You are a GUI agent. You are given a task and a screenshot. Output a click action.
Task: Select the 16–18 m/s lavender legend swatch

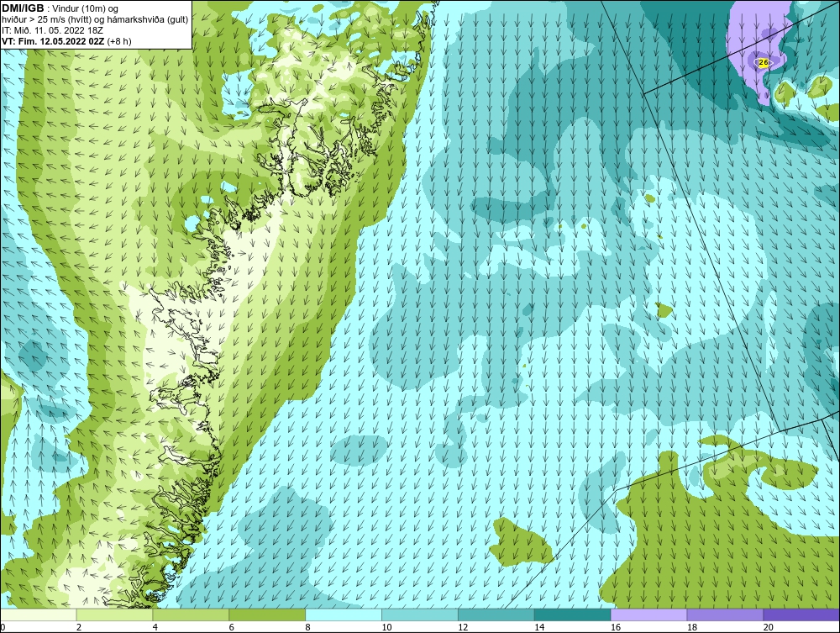pos(648,615)
